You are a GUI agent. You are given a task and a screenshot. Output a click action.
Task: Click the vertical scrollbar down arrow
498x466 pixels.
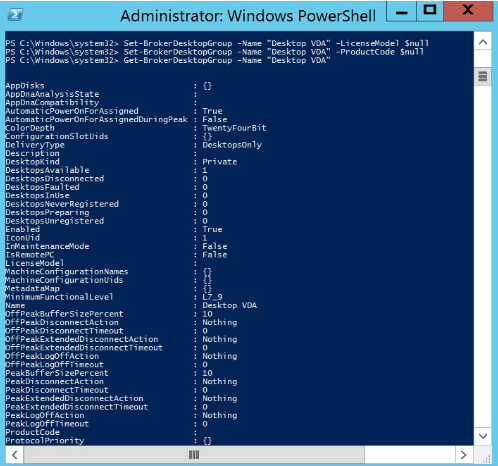click(x=483, y=436)
